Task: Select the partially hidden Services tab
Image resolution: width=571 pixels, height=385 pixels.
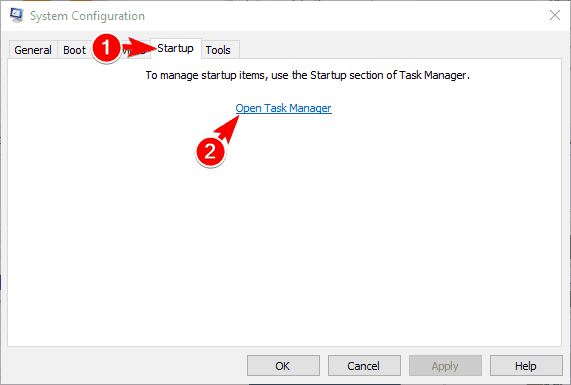Action: pos(135,51)
